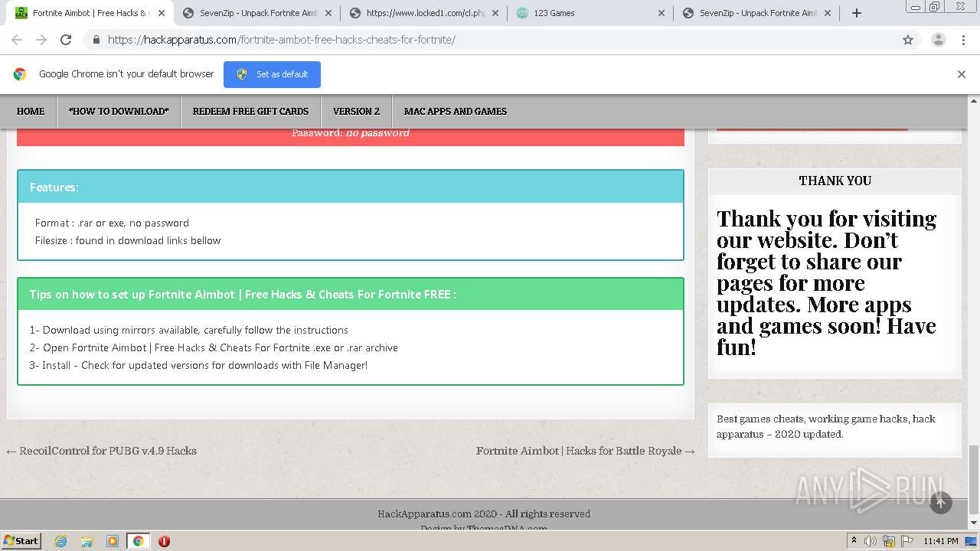
Task: Click the Tips on how to set up header
Action: click(351, 294)
